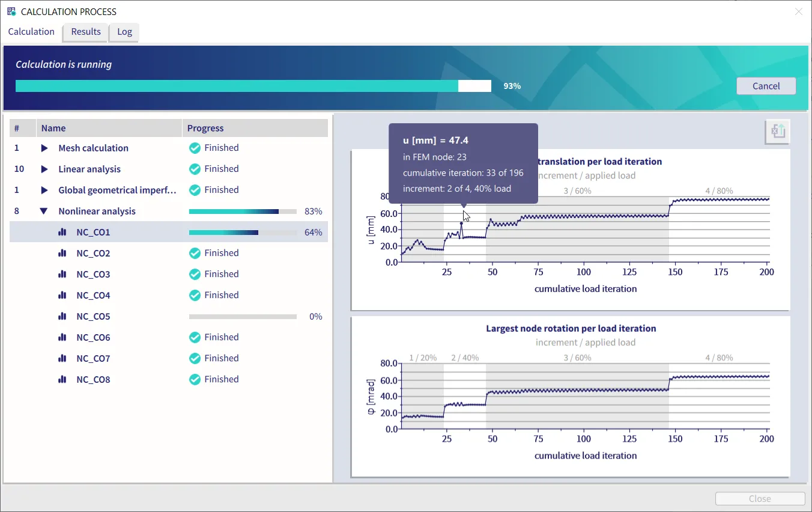The width and height of the screenshot is (812, 512).
Task: Open the Log tab
Action: 124,32
